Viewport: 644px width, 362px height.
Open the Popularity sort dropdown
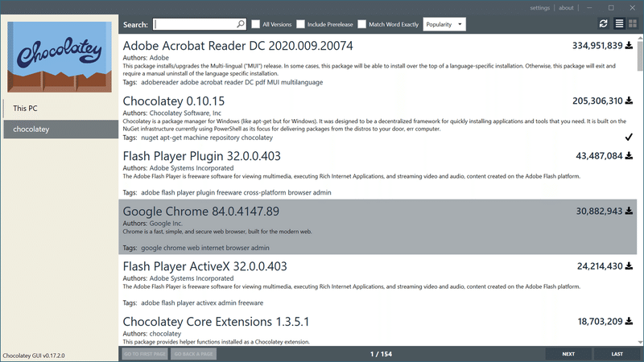point(444,24)
